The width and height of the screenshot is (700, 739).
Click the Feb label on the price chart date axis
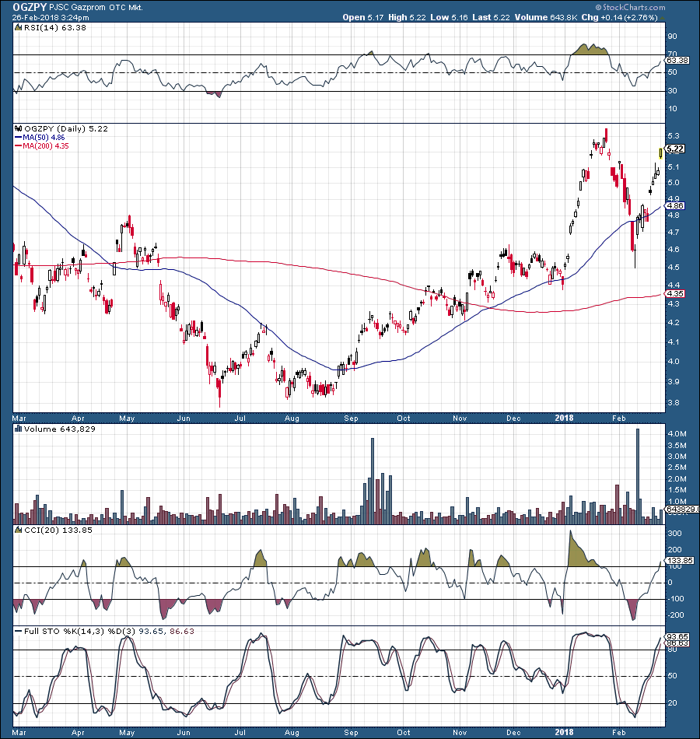[618, 418]
